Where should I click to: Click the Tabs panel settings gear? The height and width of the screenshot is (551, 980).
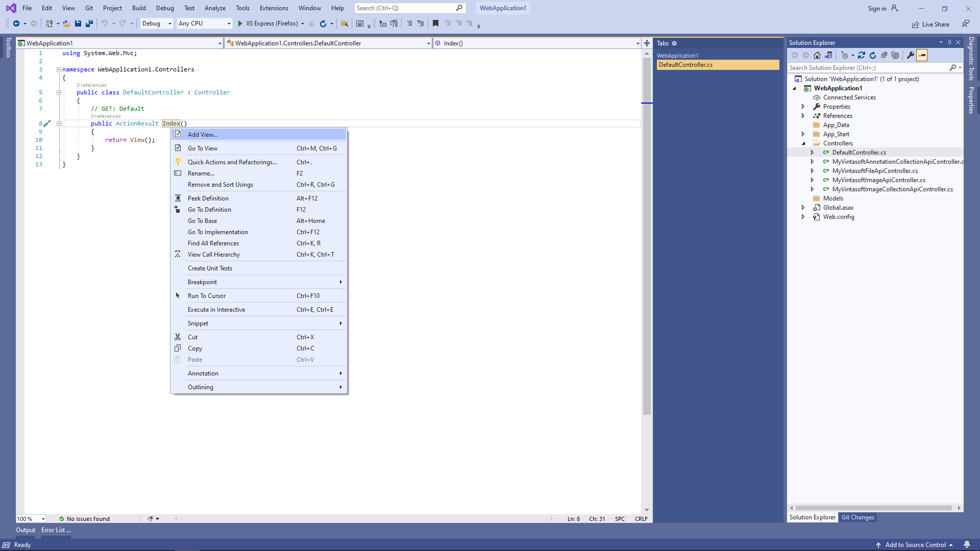[x=674, y=43]
